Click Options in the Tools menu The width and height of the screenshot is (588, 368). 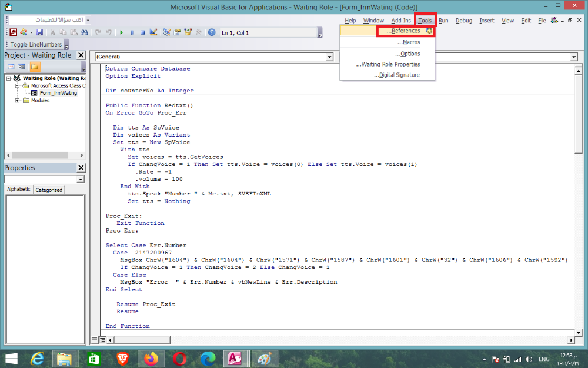pyautogui.click(x=387, y=54)
